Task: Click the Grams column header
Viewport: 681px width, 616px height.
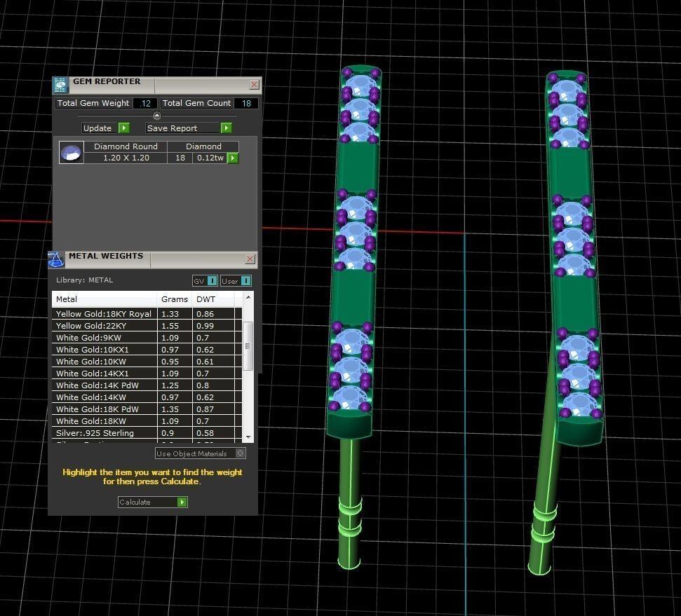Action: (174, 299)
